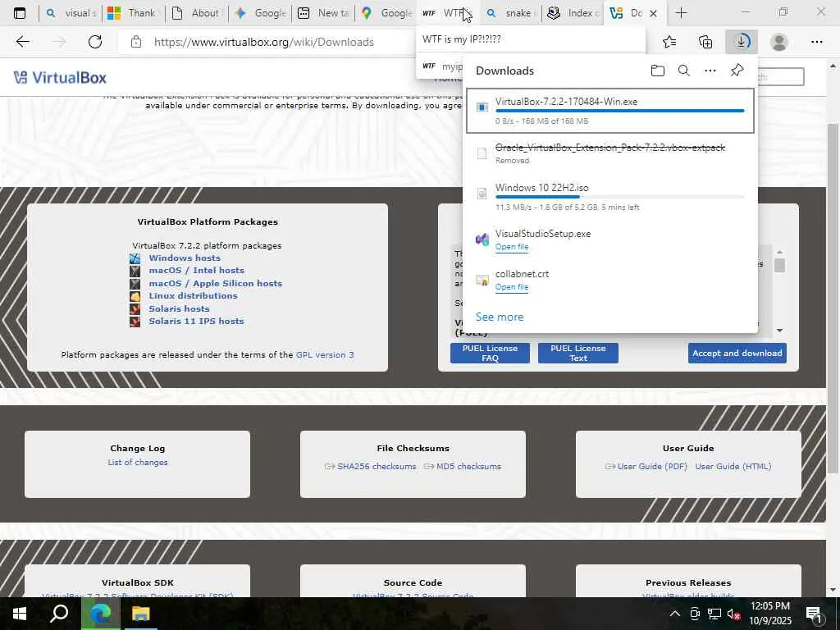Click PUEL License FAQ button

(490, 353)
